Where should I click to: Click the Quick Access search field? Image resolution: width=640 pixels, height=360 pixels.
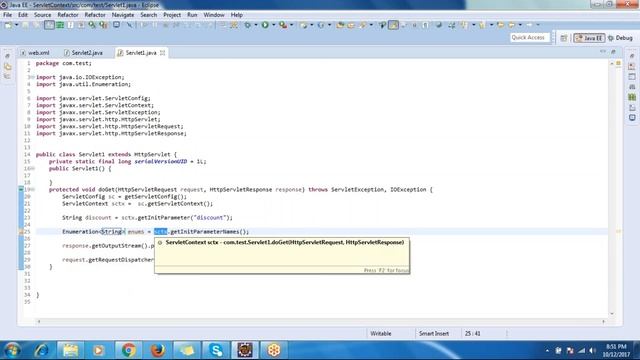(530, 38)
